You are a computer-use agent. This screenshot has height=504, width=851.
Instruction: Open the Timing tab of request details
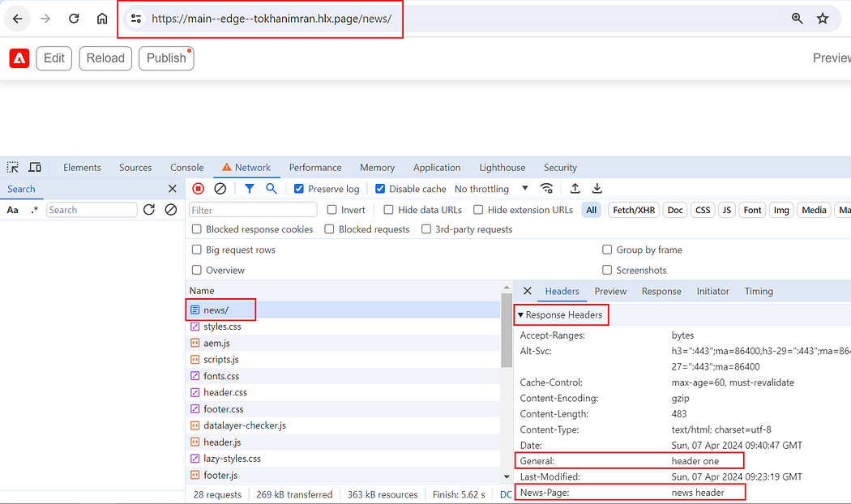758,292
